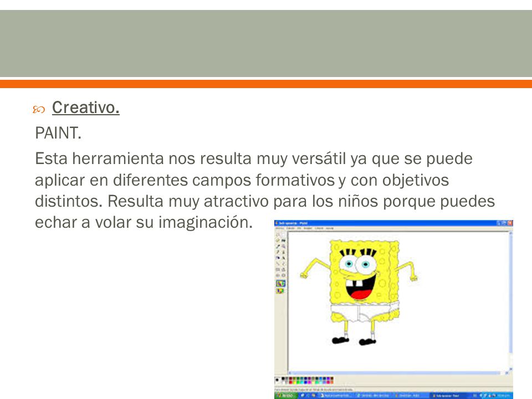This screenshot has width=532, height=399.
Task: Click the system tray clock on the taskbar
Action: pos(504,396)
